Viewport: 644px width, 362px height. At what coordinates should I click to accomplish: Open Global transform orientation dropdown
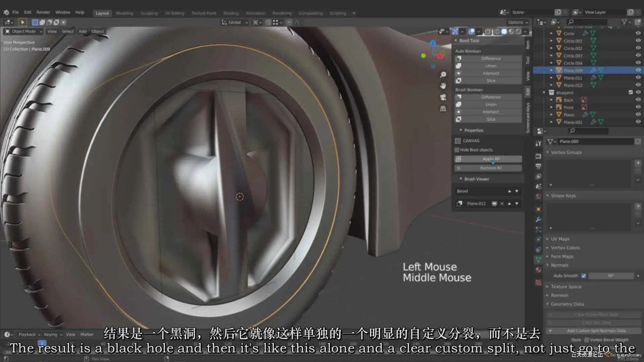point(235,22)
